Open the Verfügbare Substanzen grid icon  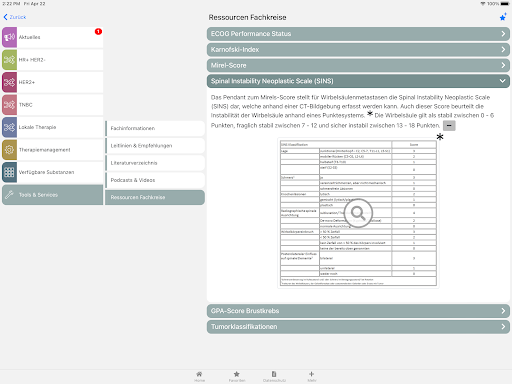point(9,172)
